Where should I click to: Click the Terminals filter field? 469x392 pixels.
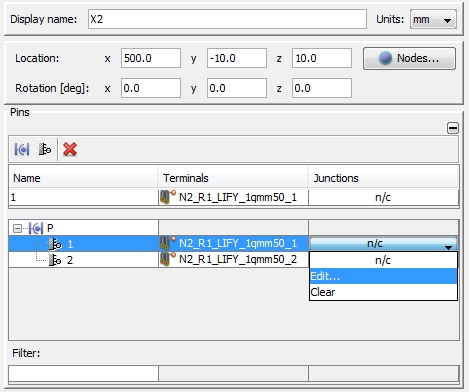click(x=233, y=373)
